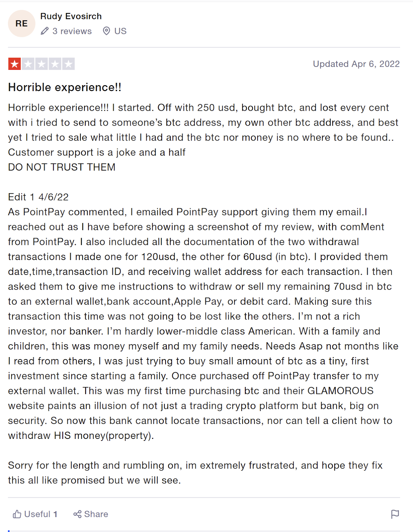Open Rudy Evosirch's profile name
Viewport: 413px width, 532px height.
coord(71,16)
